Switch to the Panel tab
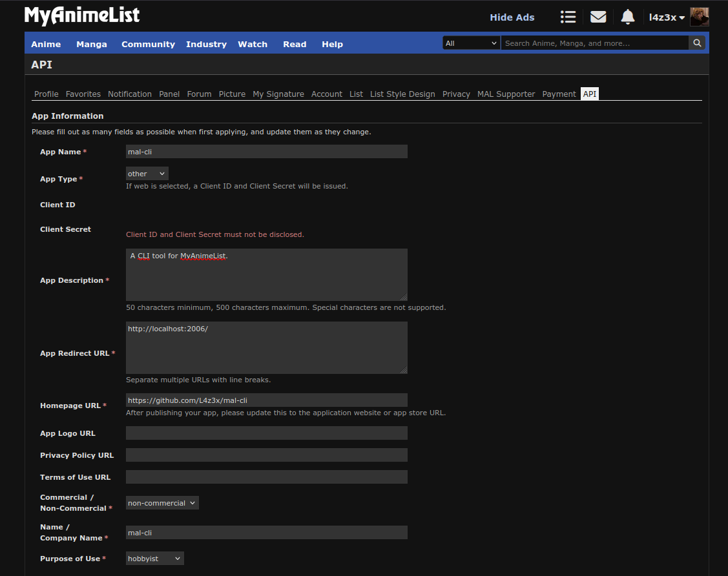 [169, 94]
